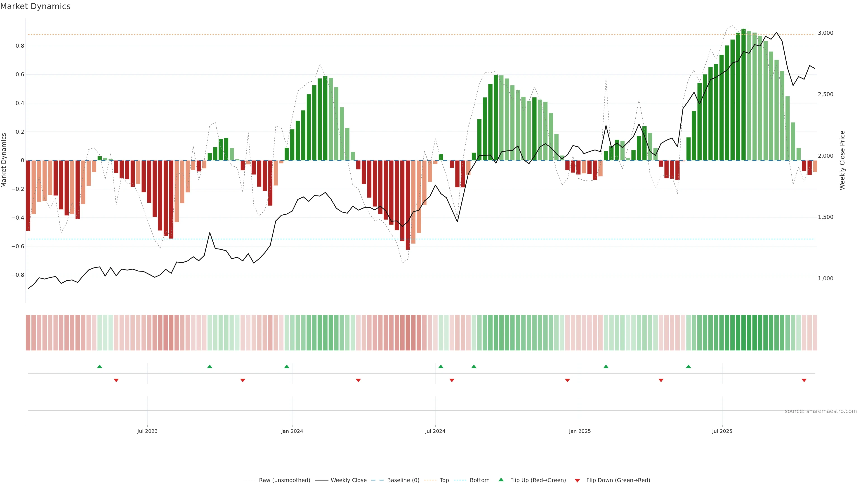Click the first green flip-up marker on the left
The width and height of the screenshot is (868, 488).
tap(99, 366)
